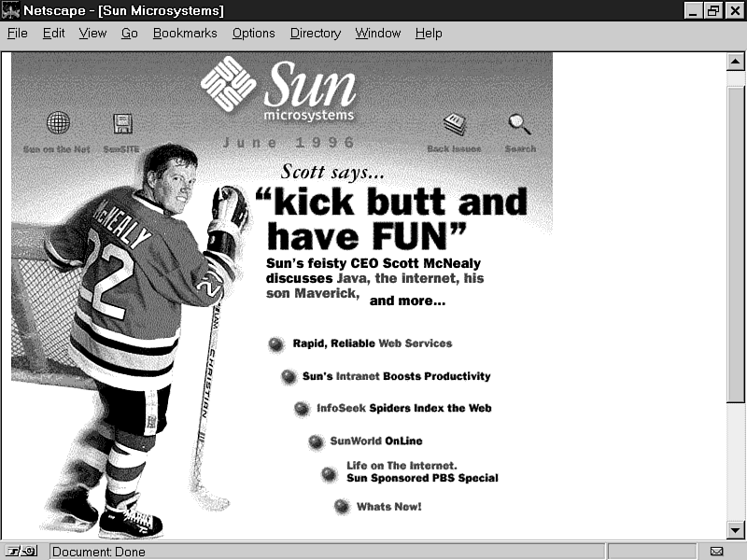Follow the Rapid, Reliable Web Services link
This screenshot has width=747, height=560.
(372, 343)
